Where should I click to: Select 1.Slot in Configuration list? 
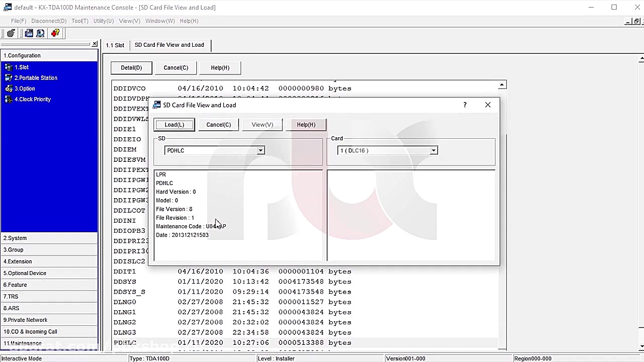(x=22, y=67)
